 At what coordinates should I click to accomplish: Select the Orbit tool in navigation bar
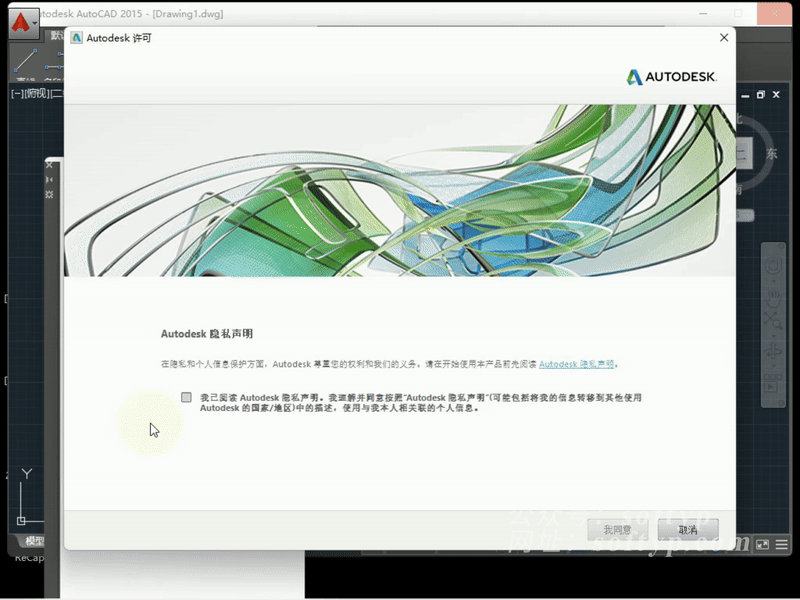[x=773, y=351]
